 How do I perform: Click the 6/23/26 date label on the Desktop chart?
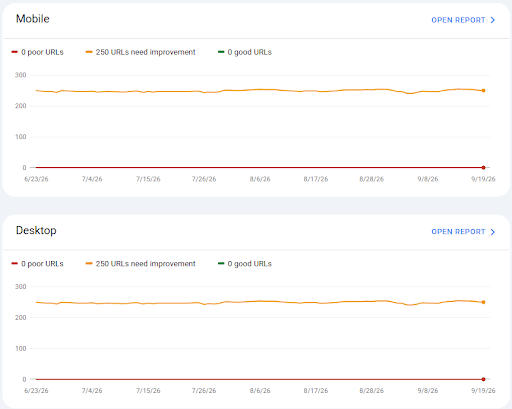click(x=36, y=391)
